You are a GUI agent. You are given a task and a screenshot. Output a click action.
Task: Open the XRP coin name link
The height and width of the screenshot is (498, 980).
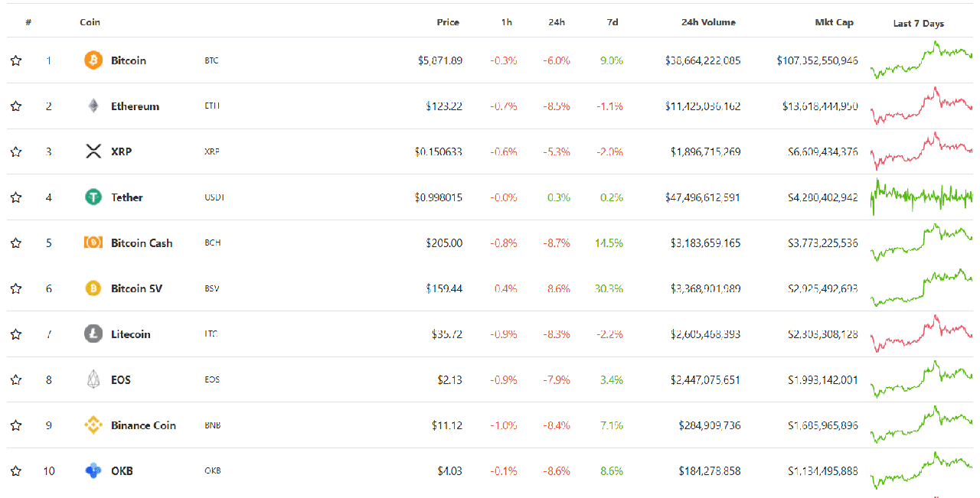coord(121,151)
